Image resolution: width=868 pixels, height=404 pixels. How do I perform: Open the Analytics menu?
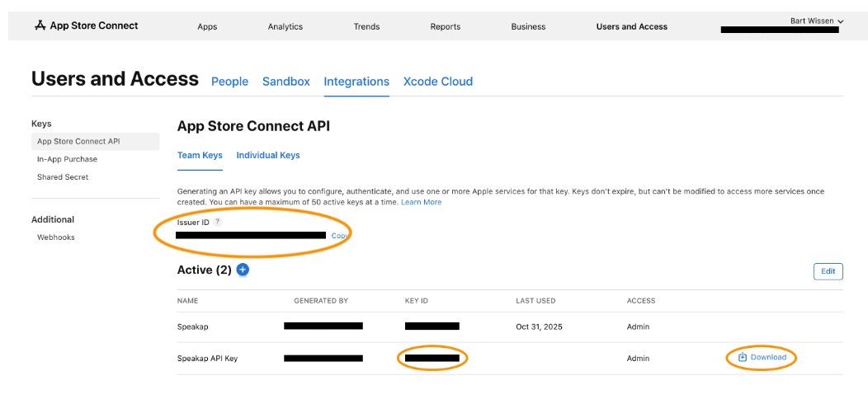pyautogui.click(x=285, y=26)
